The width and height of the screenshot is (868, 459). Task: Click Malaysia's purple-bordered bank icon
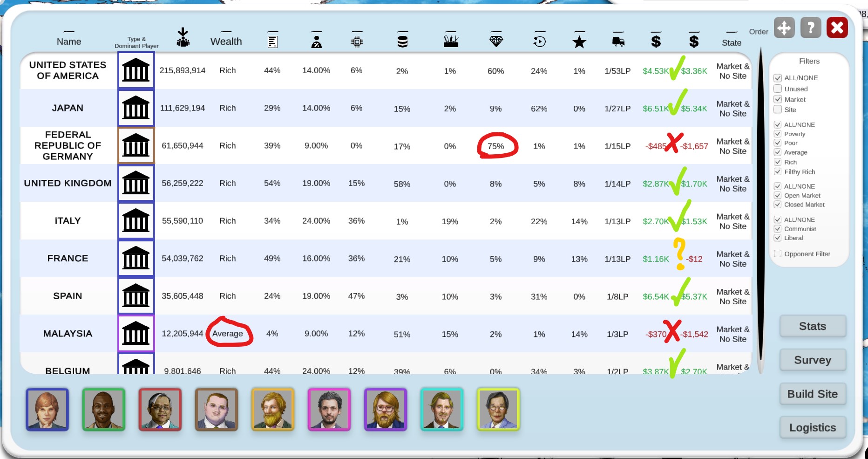pyautogui.click(x=136, y=334)
